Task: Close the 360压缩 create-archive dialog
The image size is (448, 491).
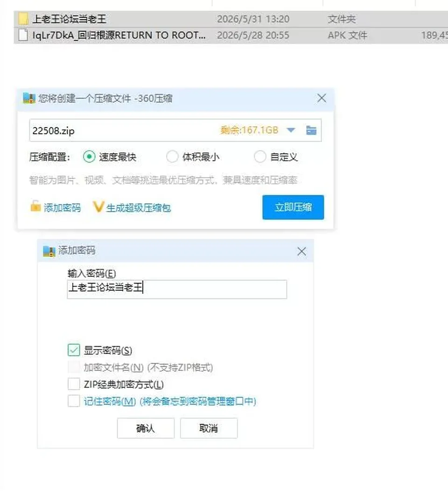Action: point(322,98)
